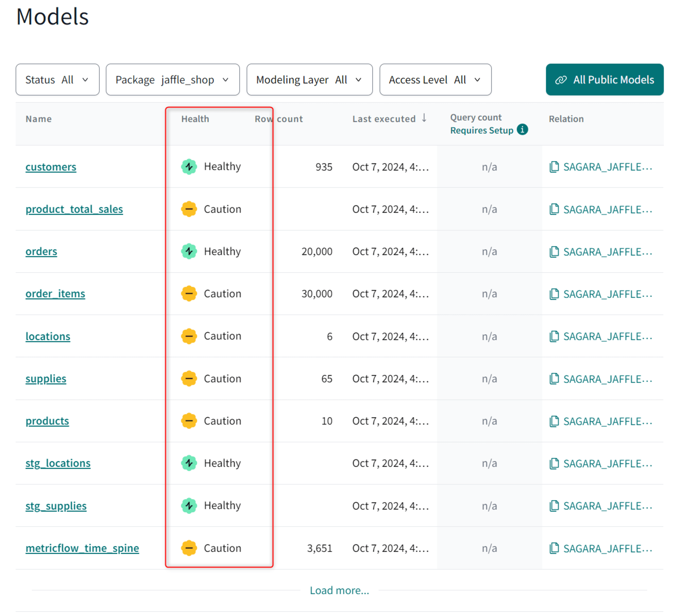This screenshot has width=680, height=616.
Task: Open the Status filter dropdown
Action: (x=57, y=80)
